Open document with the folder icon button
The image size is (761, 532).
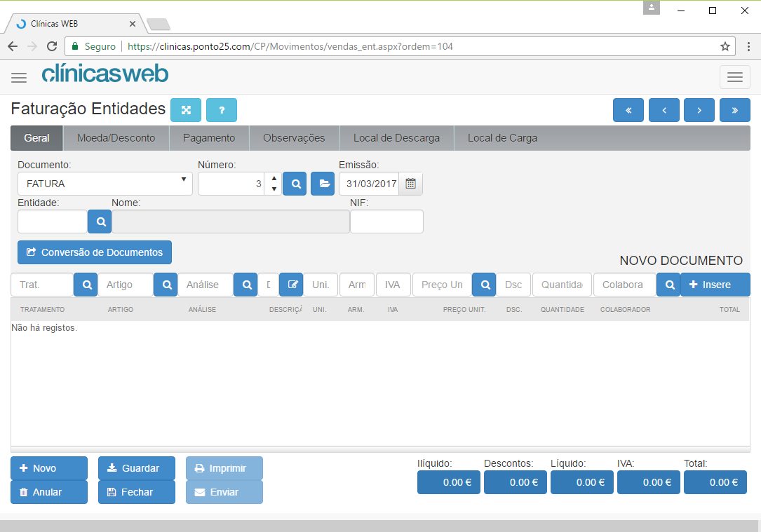323,184
